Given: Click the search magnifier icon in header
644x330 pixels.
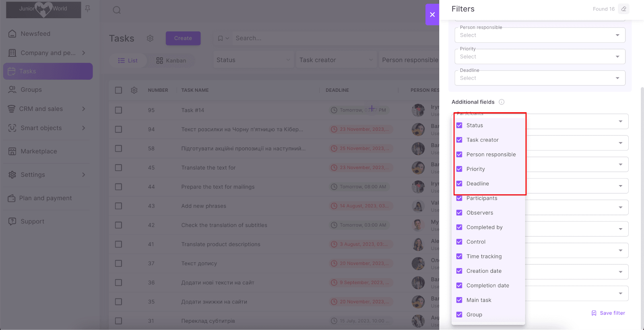Looking at the screenshot, I should point(117,10).
